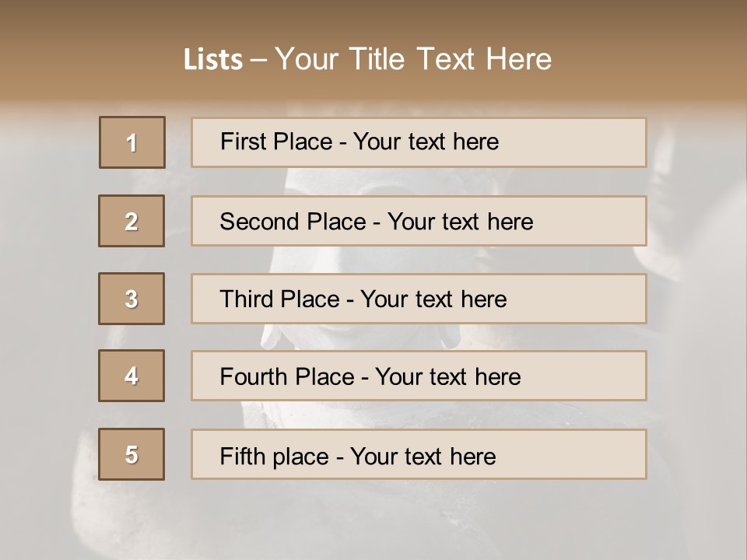Select the number 5 box
Screen dimensions: 747x560
click(x=132, y=454)
